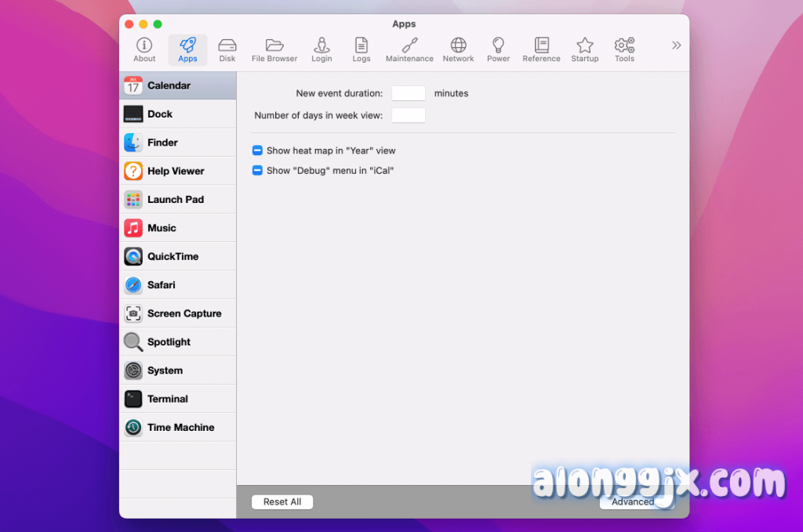Switch to the Login toolbar tab

pos(322,50)
